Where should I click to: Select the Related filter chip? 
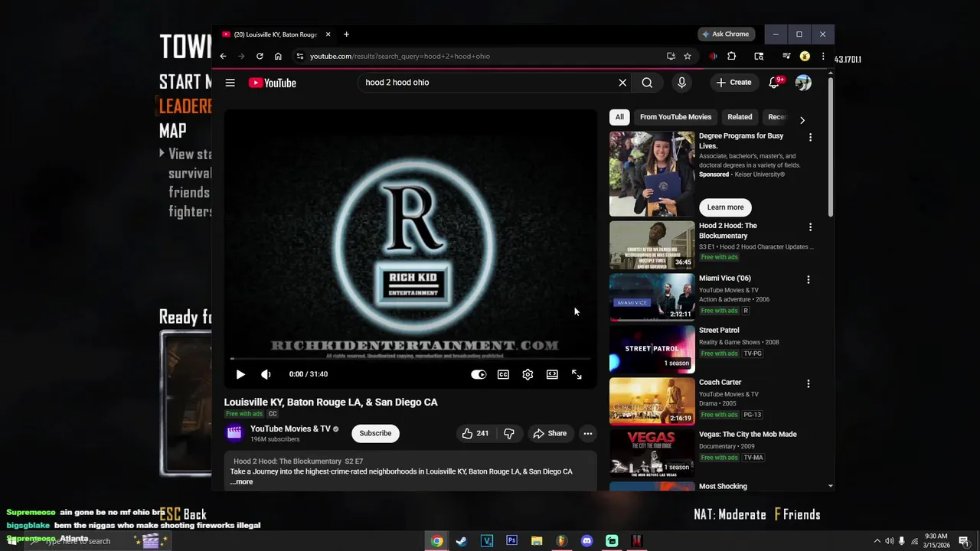tap(740, 117)
